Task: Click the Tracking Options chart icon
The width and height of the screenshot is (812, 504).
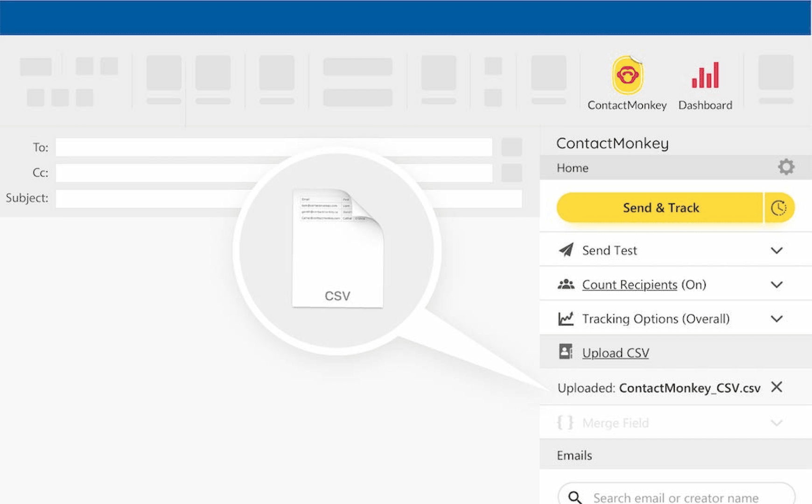Action: click(566, 319)
